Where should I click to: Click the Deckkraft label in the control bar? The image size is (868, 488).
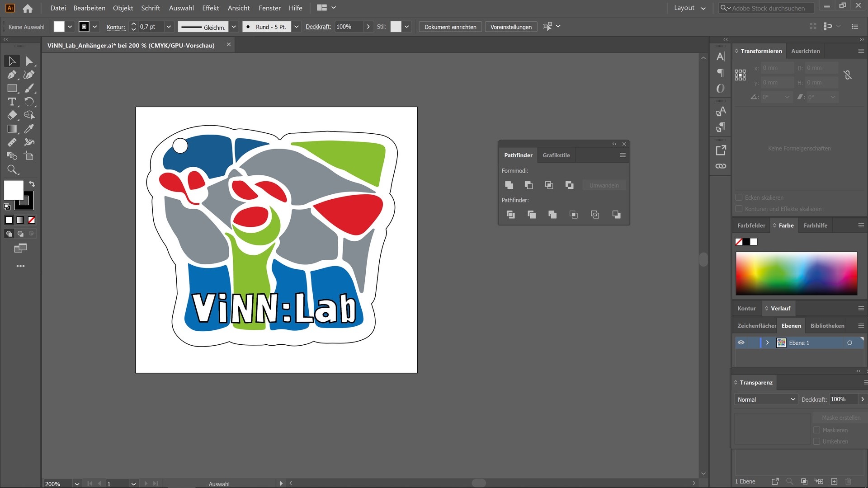click(x=318, y=27)
